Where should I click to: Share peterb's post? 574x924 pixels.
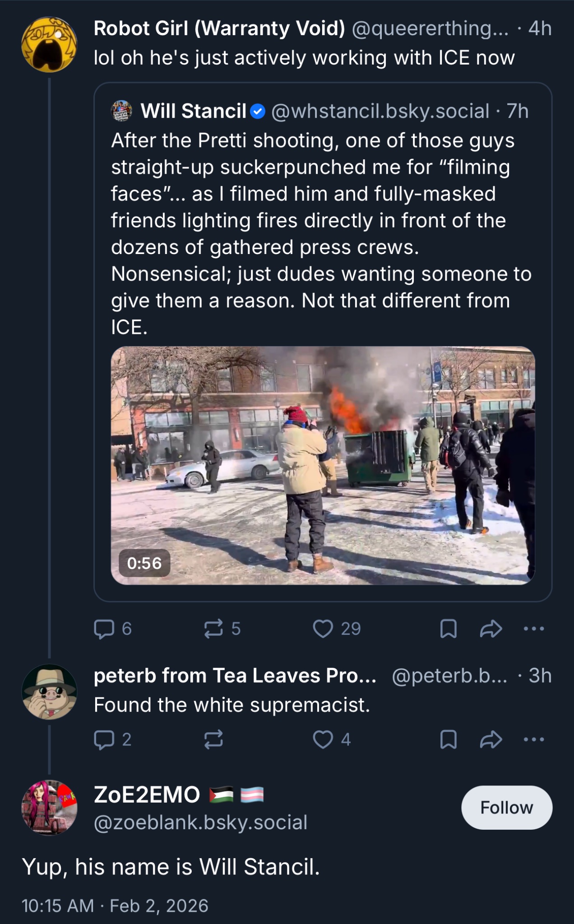point(491,739)
